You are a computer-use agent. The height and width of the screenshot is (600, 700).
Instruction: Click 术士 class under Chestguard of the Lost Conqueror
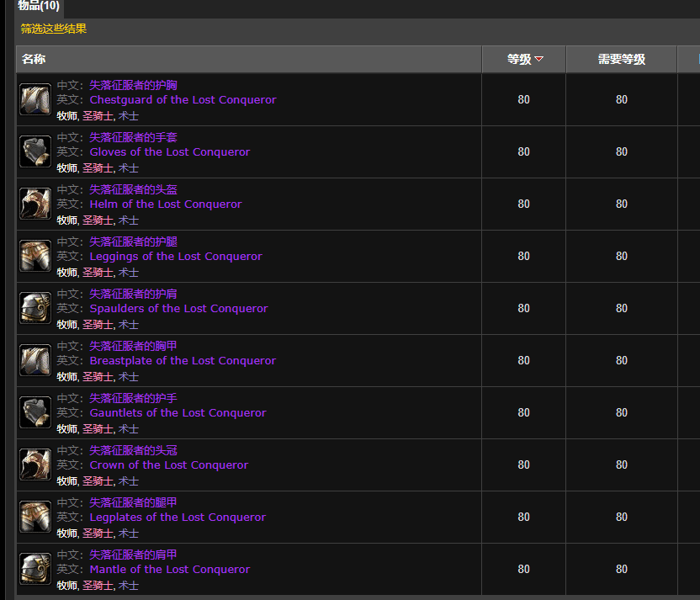(x=129, y=116)
